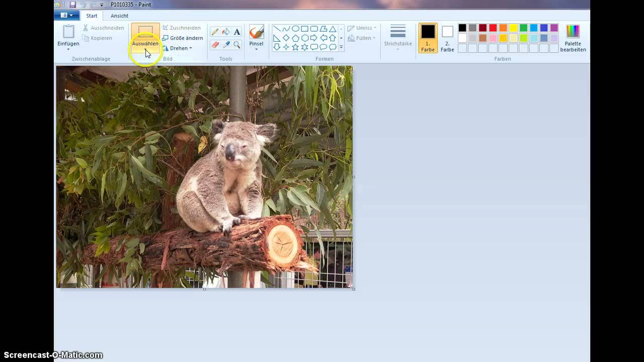Click the Pinsel brush icon

pyautogui.click(x=256, y=32)
